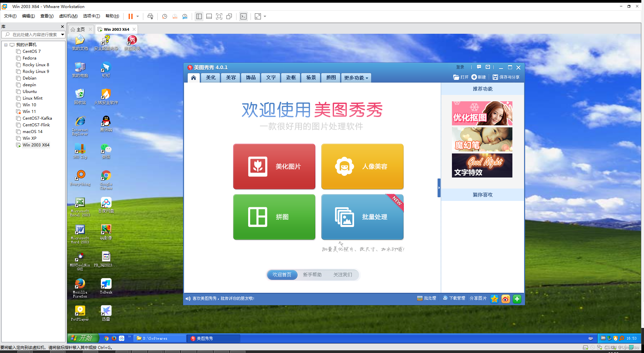Select the 美图秀秀 desktop shortcut

tap(132, 43)
